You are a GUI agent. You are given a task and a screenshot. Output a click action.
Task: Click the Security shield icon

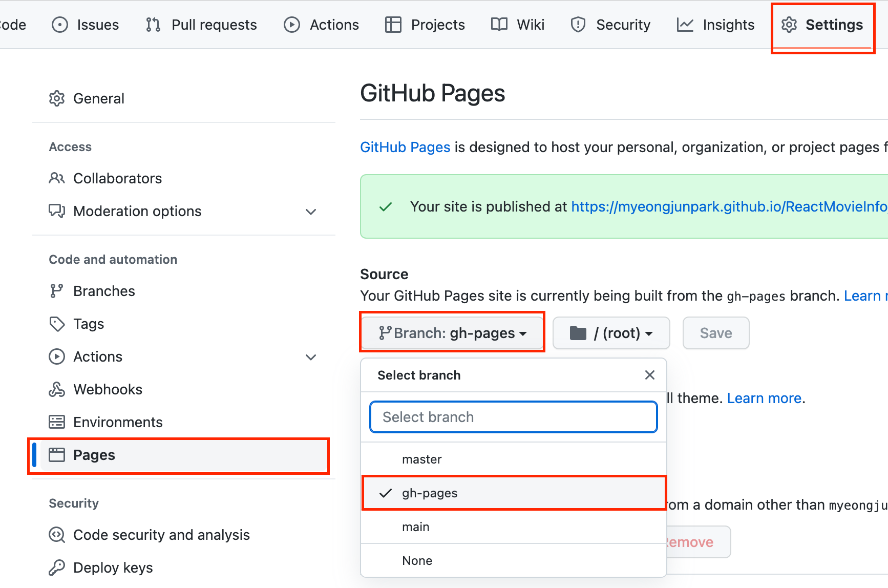(578, 25)
